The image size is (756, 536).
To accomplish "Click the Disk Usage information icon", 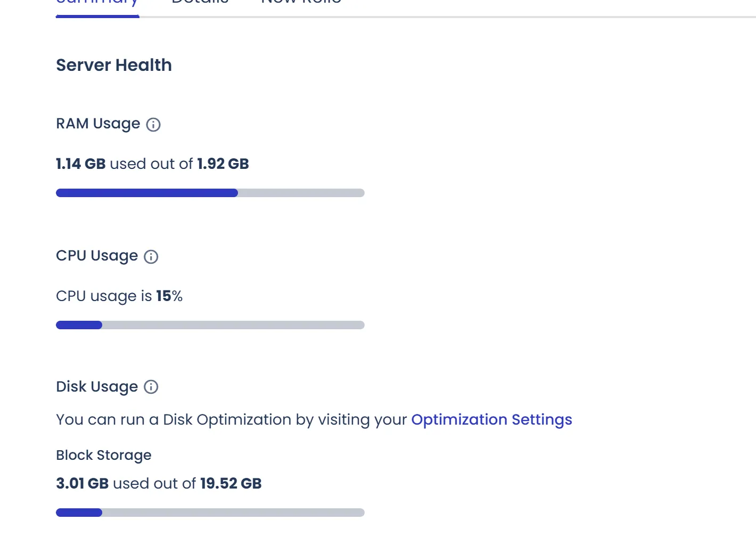I will pos(151,387).
